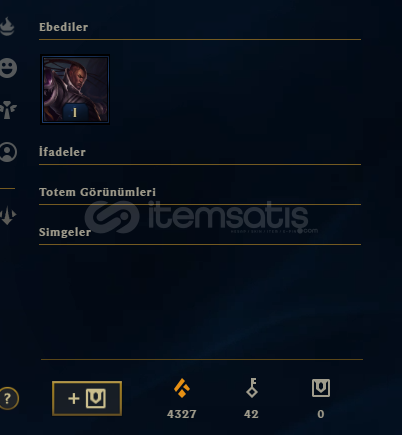The height and width of the screenshot is (435, 402).
Task: Click the downward arrow sidebar icon below the divider
Action: (x=7, y=215)
